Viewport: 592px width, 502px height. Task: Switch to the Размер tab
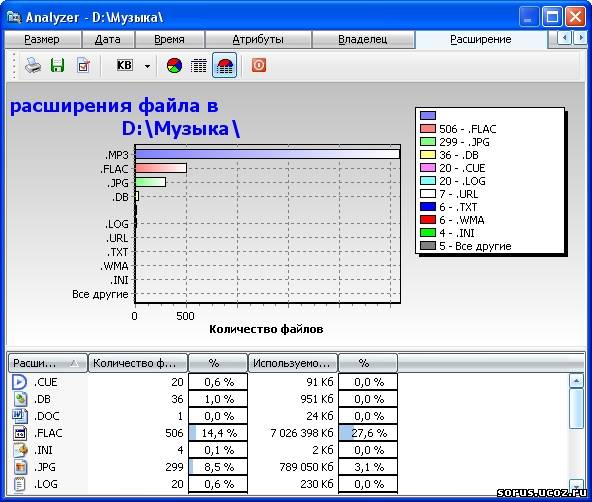coord(42,39)
